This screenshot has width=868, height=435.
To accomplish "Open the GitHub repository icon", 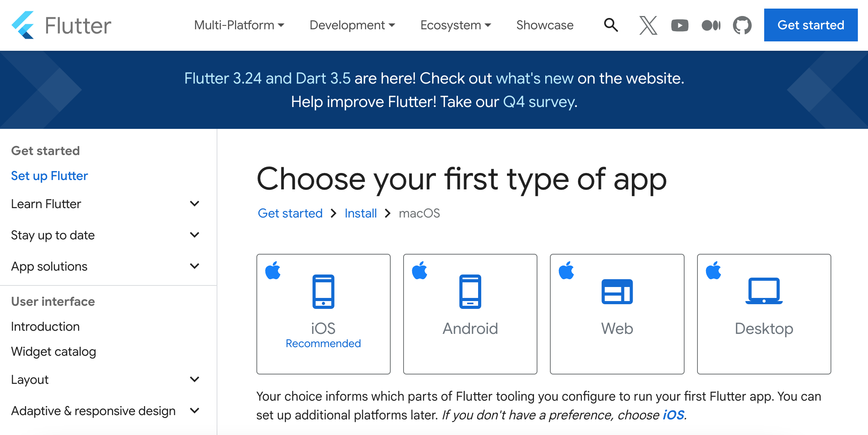I will [742, 25].
